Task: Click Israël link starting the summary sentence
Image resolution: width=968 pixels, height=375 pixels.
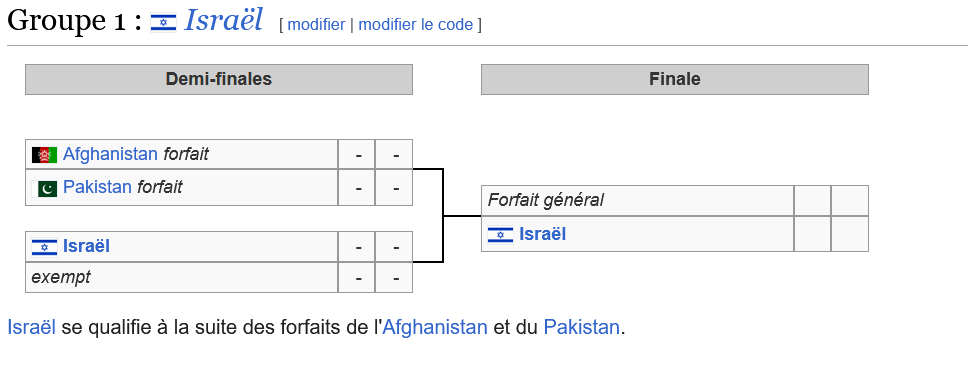Action: pyautogui.click(x=31, y=327)
